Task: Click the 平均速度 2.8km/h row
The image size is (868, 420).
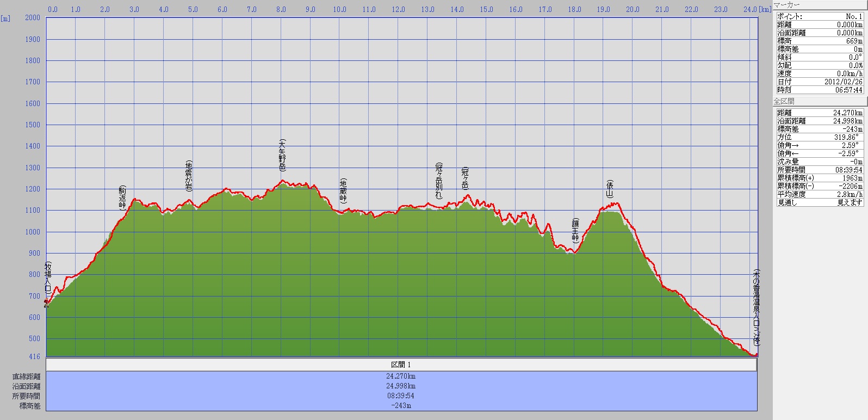Action: (820, 194)
